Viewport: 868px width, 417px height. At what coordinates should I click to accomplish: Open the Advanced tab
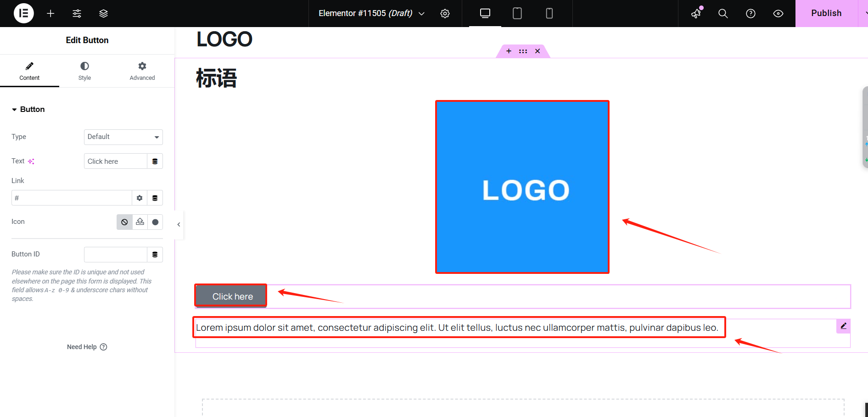[x=142, y=71]
